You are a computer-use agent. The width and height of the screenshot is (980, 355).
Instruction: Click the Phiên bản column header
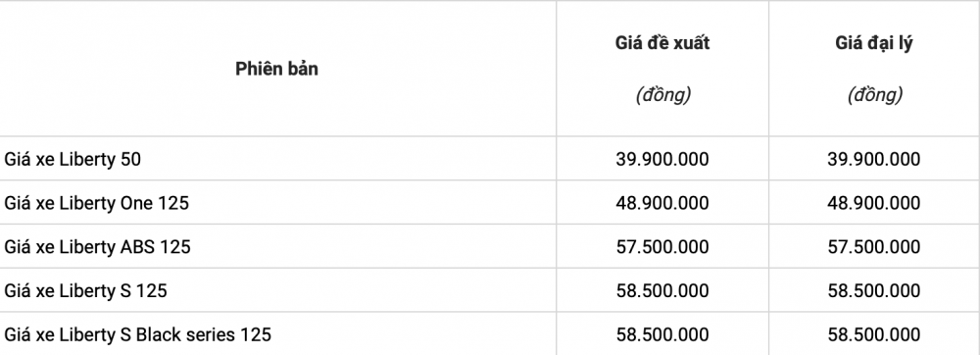[x=277, y=69]
